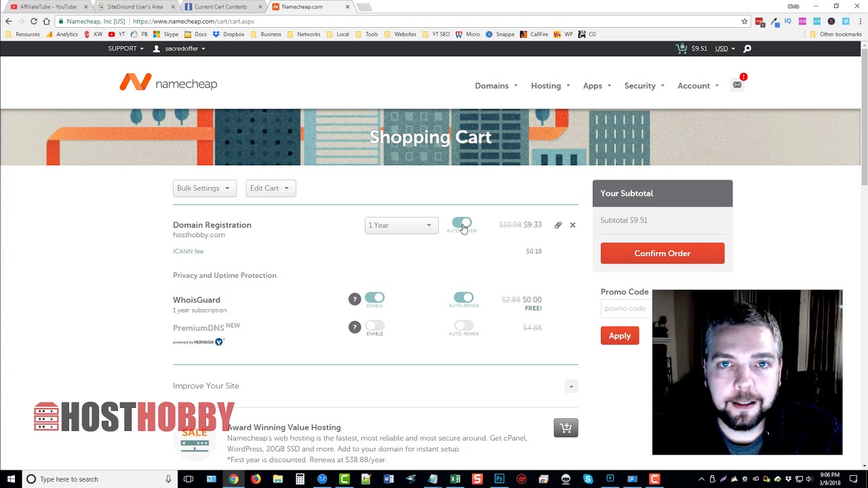Open the mail envelope notifications icon
The width and height of the screenshot is (868, 488).
pyautogui.click(x=737, y=85)
